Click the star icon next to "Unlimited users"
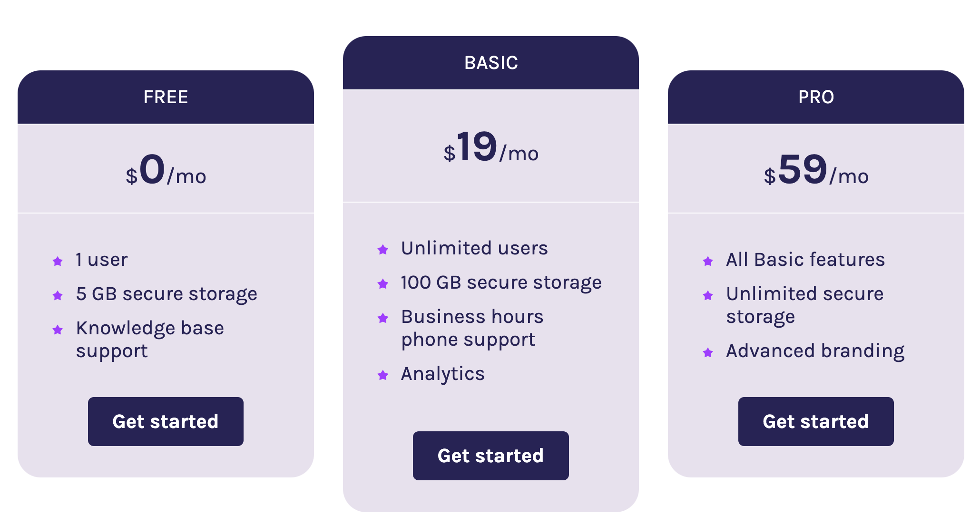This screenshot has height=525, width=980. pyautogui.click(x=382, y=250)
